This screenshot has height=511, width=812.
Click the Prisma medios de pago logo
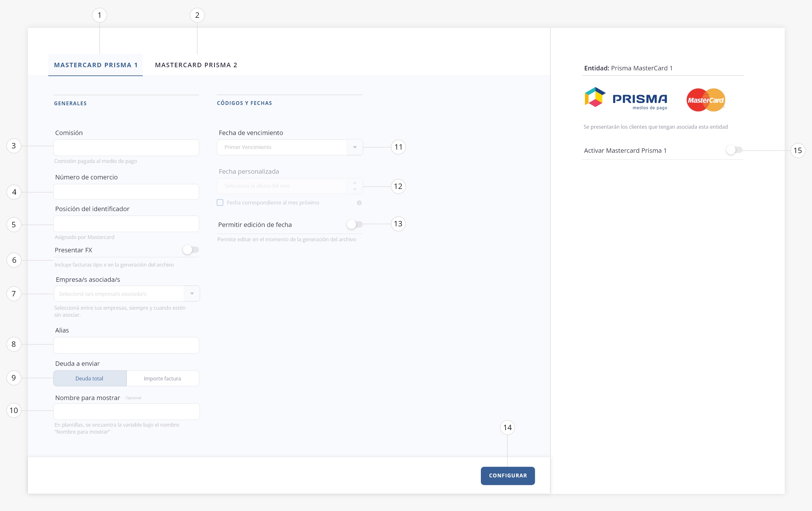[625, 98]
